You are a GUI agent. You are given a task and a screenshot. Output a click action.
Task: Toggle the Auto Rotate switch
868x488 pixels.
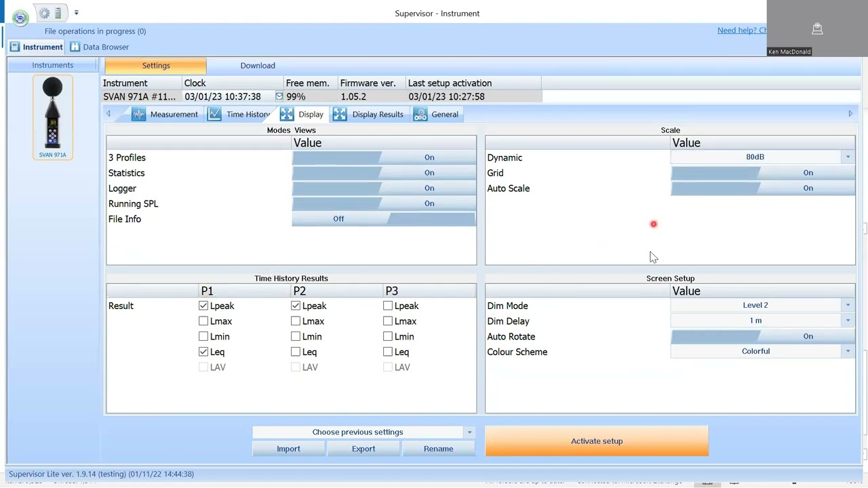coord(763,336)
